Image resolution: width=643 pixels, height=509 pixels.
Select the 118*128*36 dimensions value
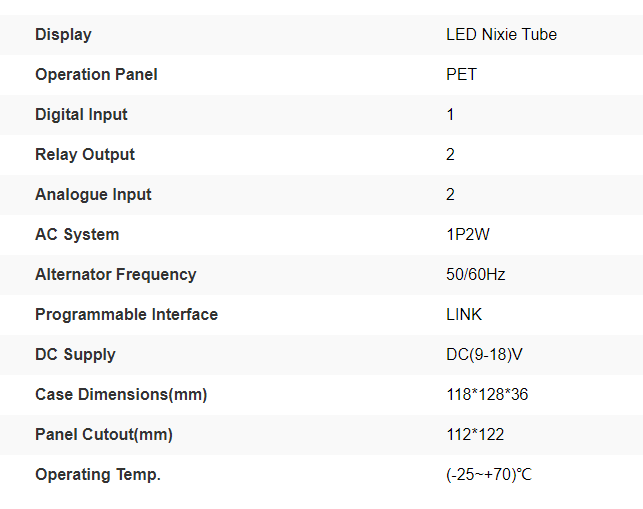tap(487, 394)
